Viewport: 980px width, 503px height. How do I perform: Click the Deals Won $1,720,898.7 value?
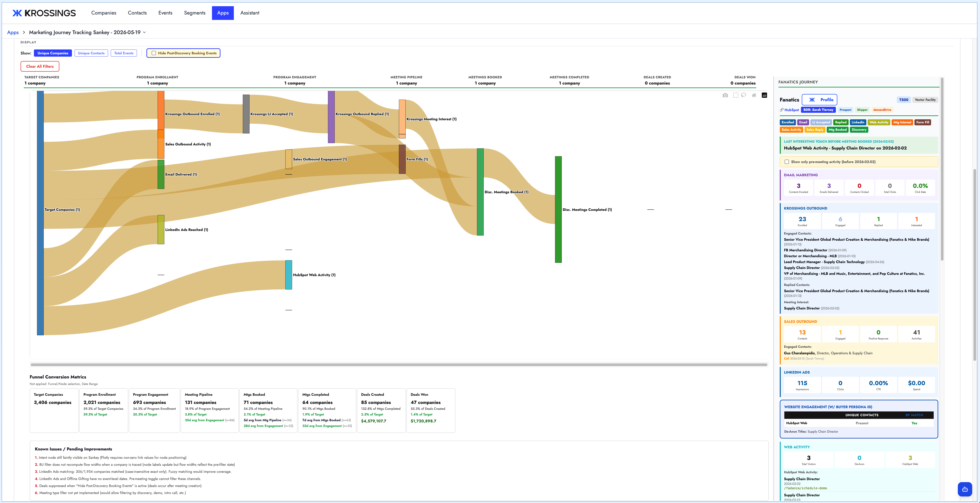[423, 421]
